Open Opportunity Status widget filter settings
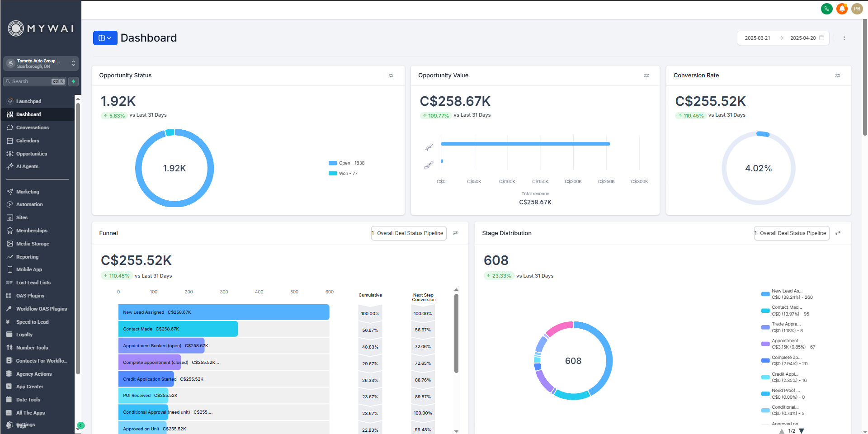 click(391, 75)
